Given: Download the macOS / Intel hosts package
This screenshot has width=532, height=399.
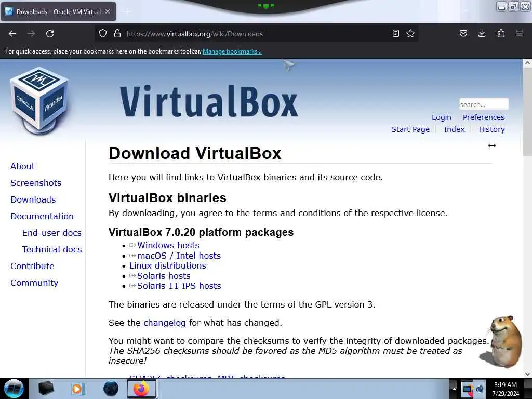Looking at the screenshot, I should pyautogui.click(x=179, y=256).
